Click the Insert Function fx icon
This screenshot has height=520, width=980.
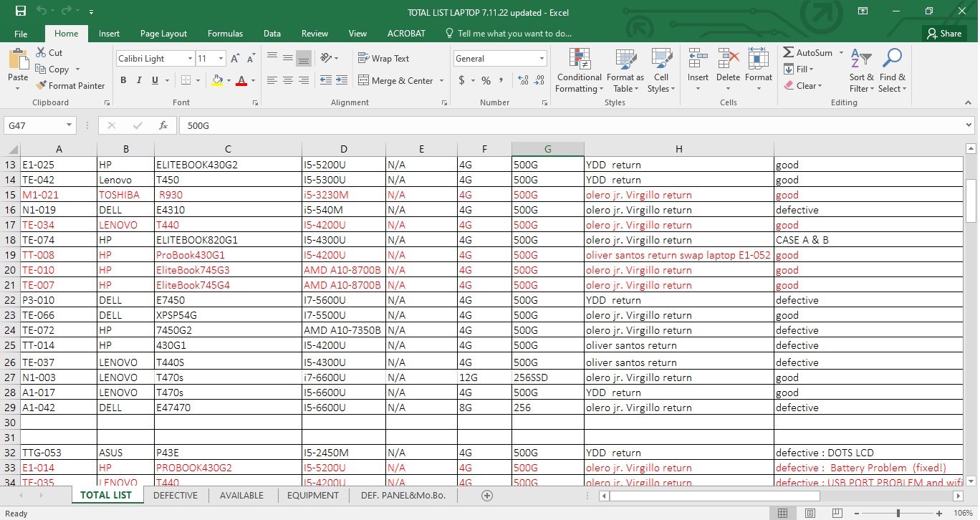coord(163,125)
